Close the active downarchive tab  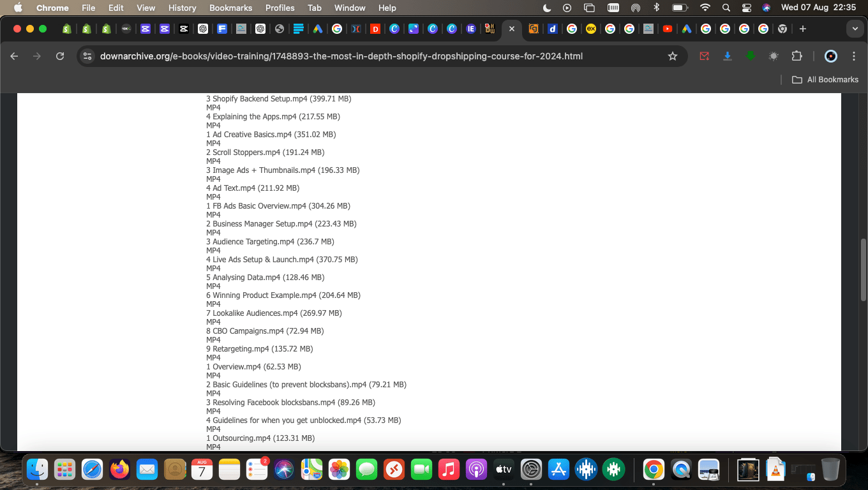point(511,29)
